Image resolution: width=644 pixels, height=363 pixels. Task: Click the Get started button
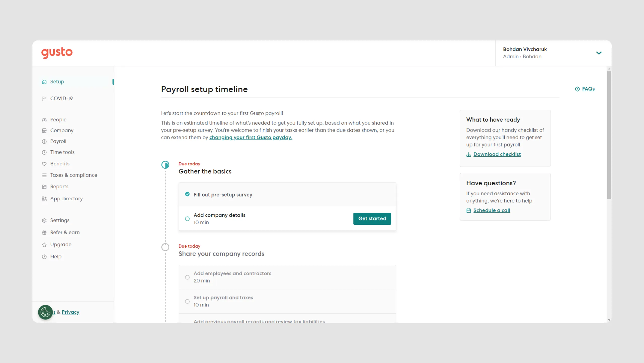point(372,219)
